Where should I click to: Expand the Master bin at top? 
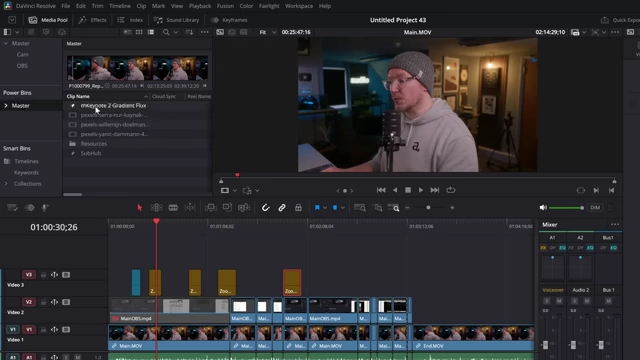6,43
